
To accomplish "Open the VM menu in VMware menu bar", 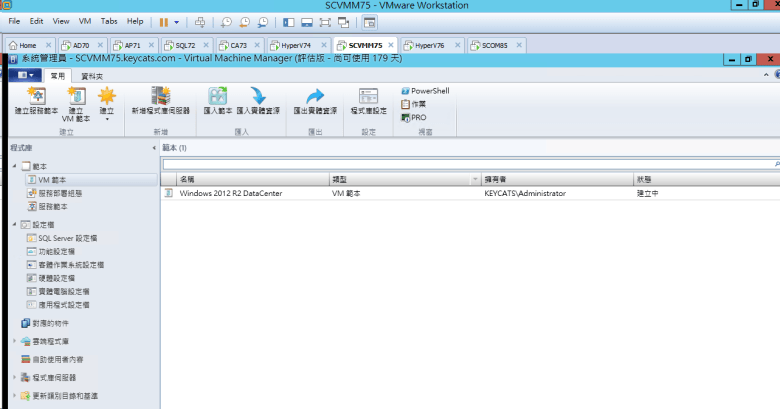I will point(85,20).
